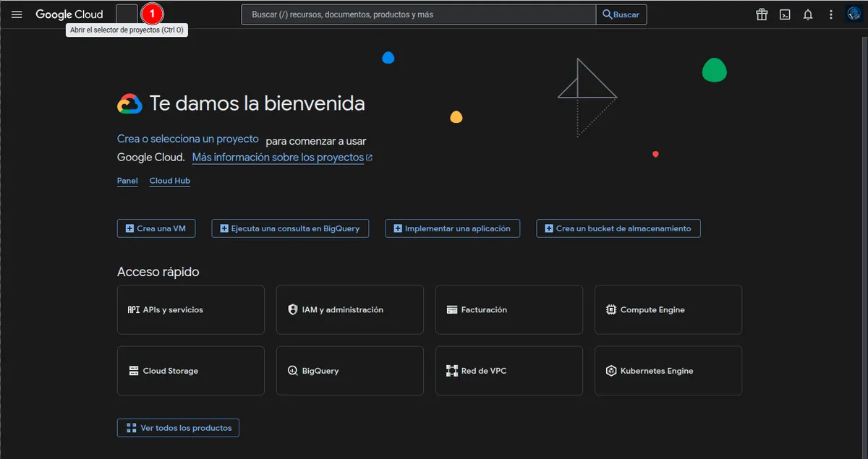The image size is (868, 459).
Task: Click Ver todos los productos button
Action: (x=178, y=428)
